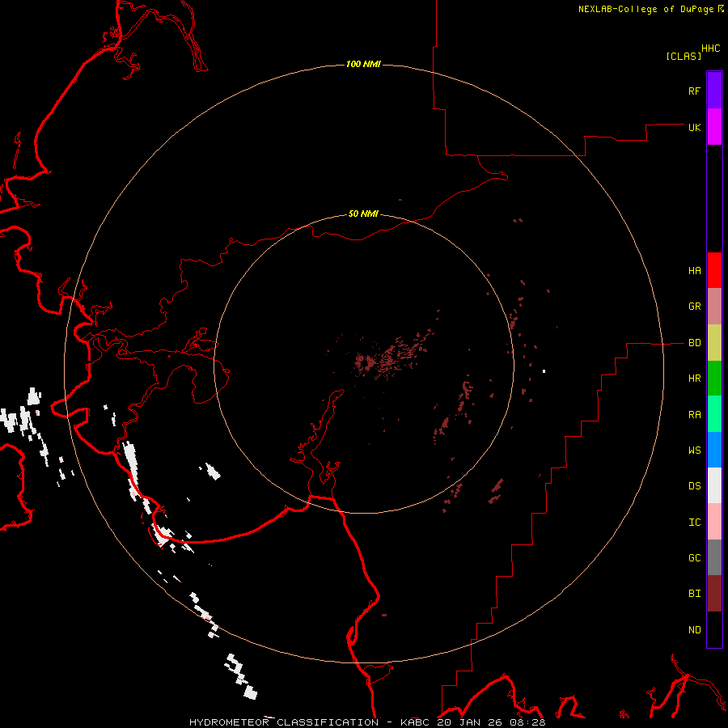Click the WS legend label
The image size is (728, 728).
(695, 450)
